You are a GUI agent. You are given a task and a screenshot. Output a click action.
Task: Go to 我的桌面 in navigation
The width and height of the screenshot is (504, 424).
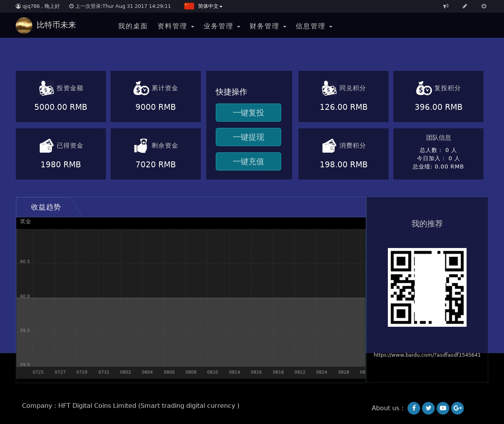point(133,26)
